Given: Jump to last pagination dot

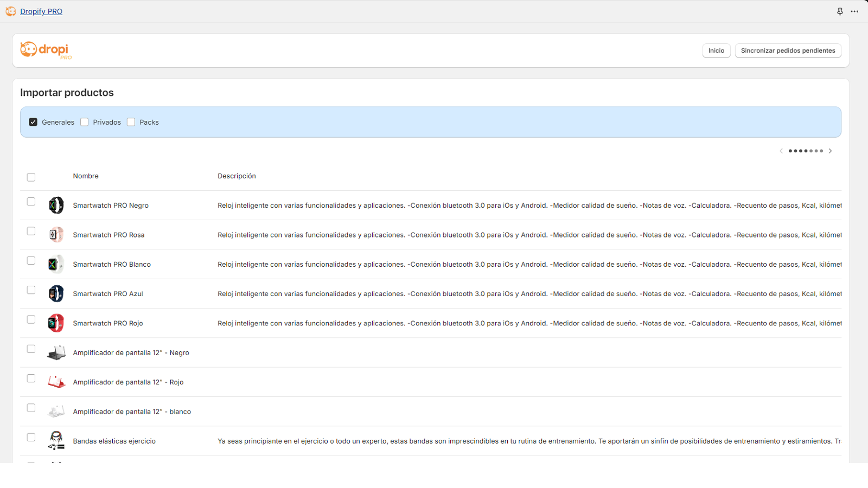Looking at the screenshot, I should coord(822,151).
